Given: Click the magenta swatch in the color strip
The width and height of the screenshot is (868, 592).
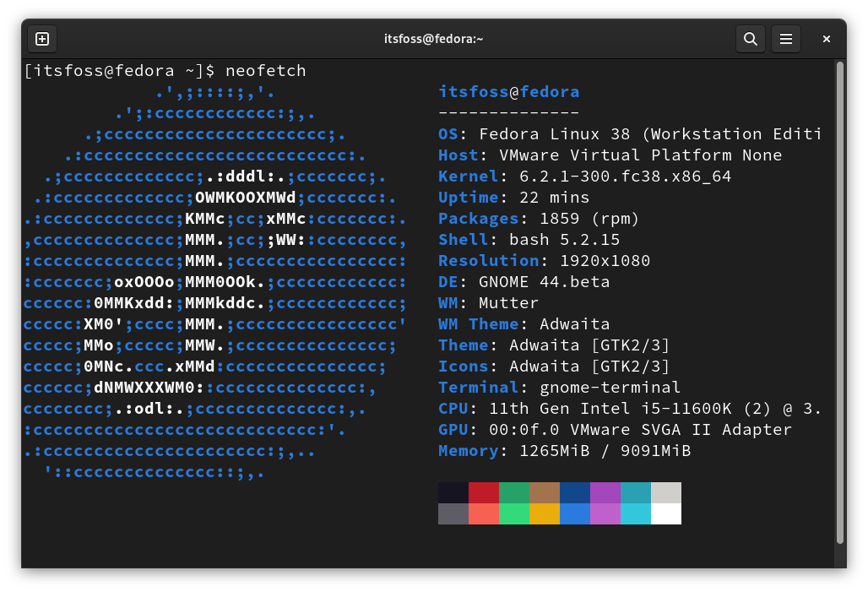Looking at the screenshot, I should pyautogui.click(x=605, y=492).
